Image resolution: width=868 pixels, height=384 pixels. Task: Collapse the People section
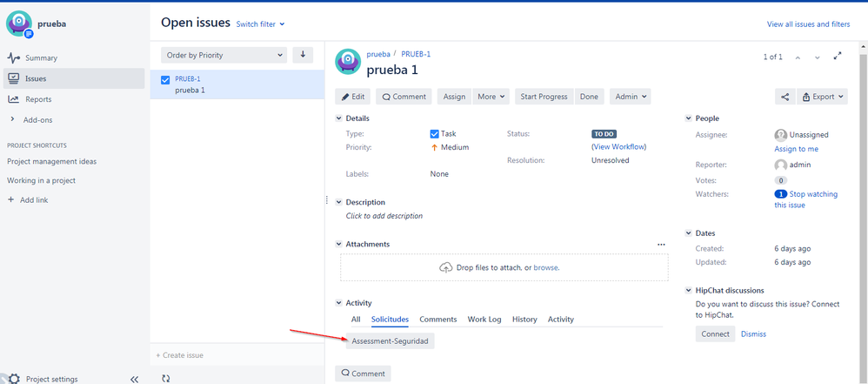tap(689, 118)
